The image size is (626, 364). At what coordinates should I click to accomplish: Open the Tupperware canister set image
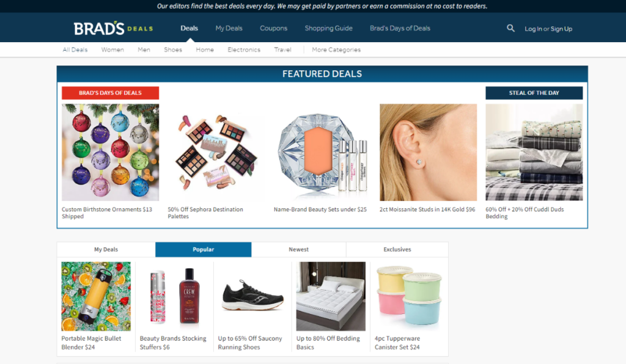(x=409, y=296)
